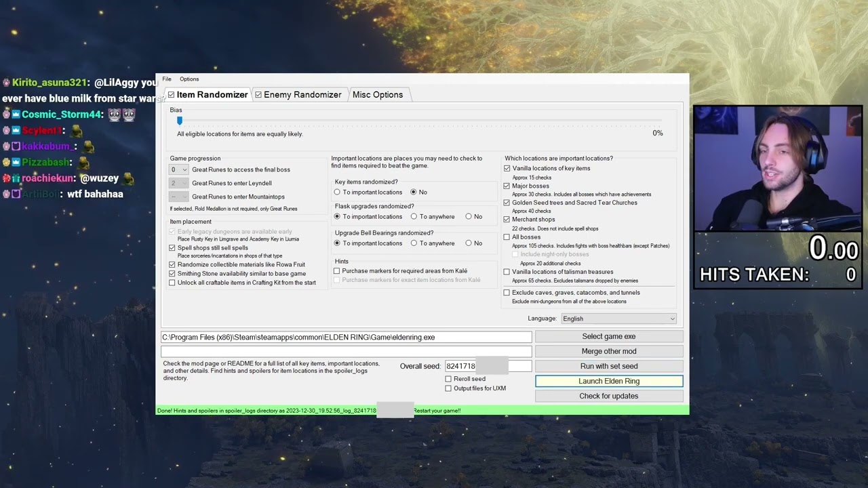Open the Great Runes to enter Mountaintops dropdown

tap(178, 197)
